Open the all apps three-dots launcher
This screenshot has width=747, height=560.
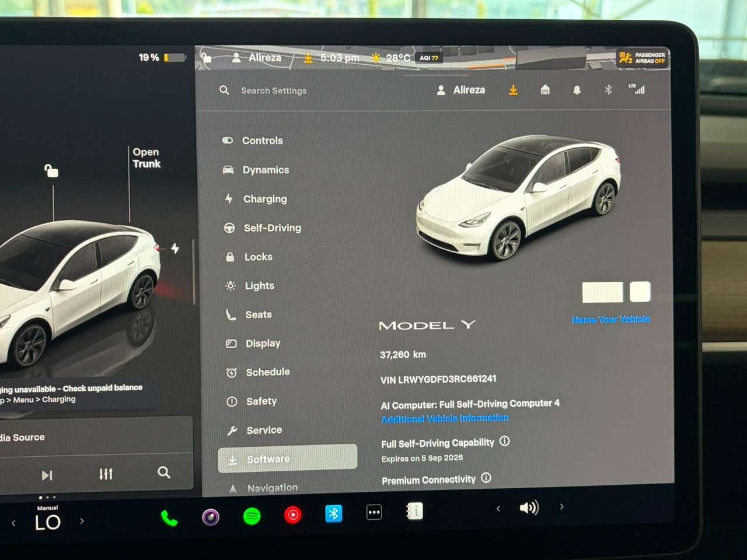[x=374, y=513]
